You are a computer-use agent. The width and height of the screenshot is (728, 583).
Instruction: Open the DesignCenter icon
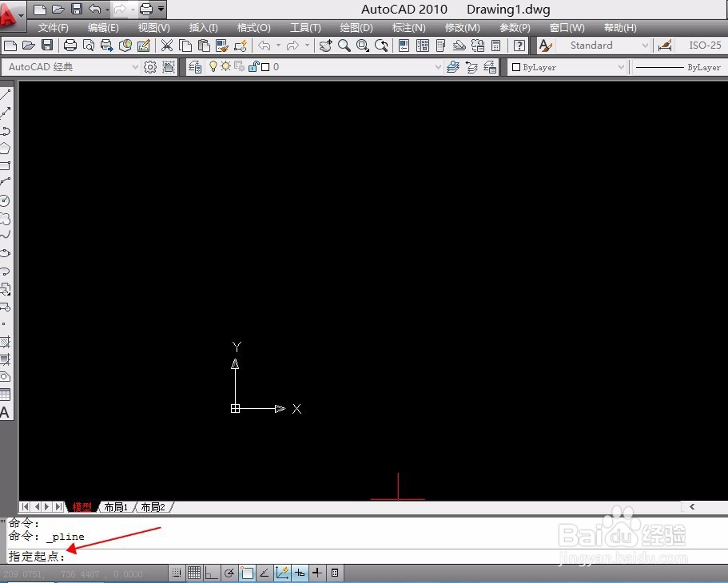(x=423, y=46)
